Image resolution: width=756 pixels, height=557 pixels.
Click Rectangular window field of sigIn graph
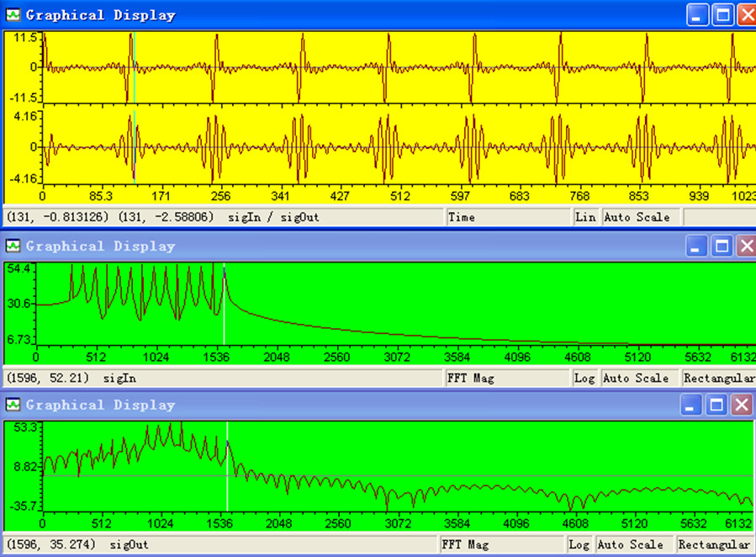pyautogui.click(x=719, y=378)
